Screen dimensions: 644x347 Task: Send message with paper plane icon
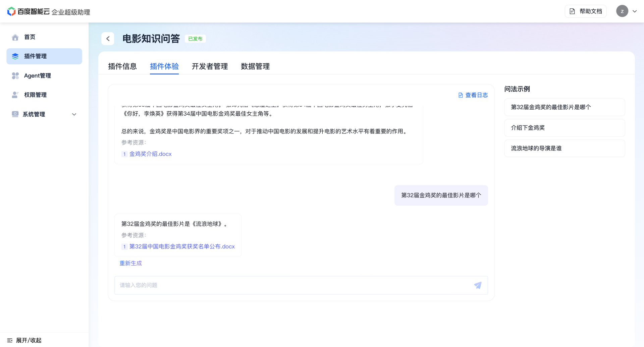[x=478, y=285]
